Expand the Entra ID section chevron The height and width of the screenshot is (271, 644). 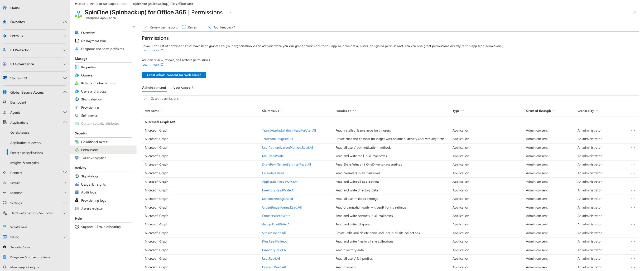tap(65, 36)
